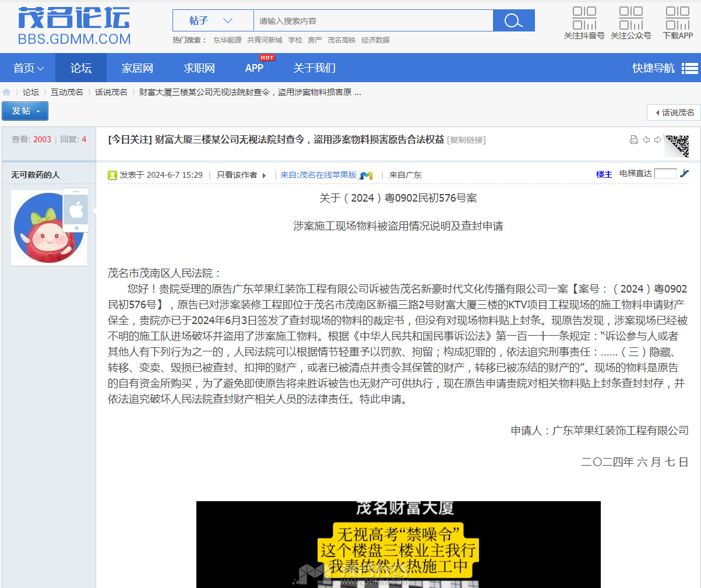Click the 发表于 2024-6-7 15:29 text
Viewport: 701px width, 588px height.
pyautogui.click(x=161, y=175)
